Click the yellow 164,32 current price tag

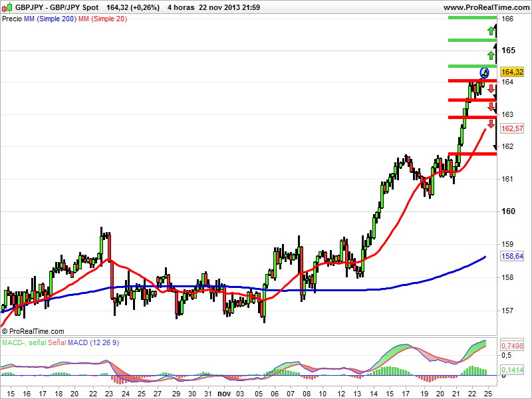coord(512,72)
